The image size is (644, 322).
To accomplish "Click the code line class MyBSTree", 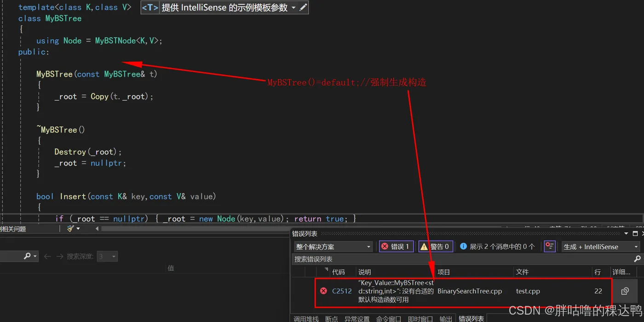I will [50, 18].
